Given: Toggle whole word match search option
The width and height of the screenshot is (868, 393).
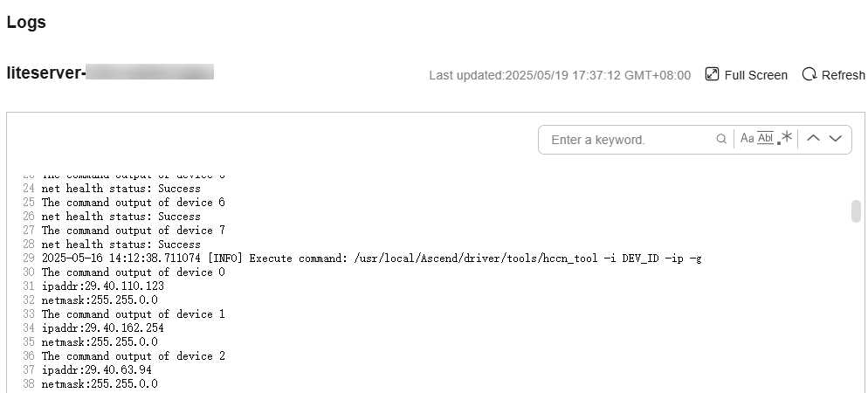Looking at the screenshot, I should (765, 138).
